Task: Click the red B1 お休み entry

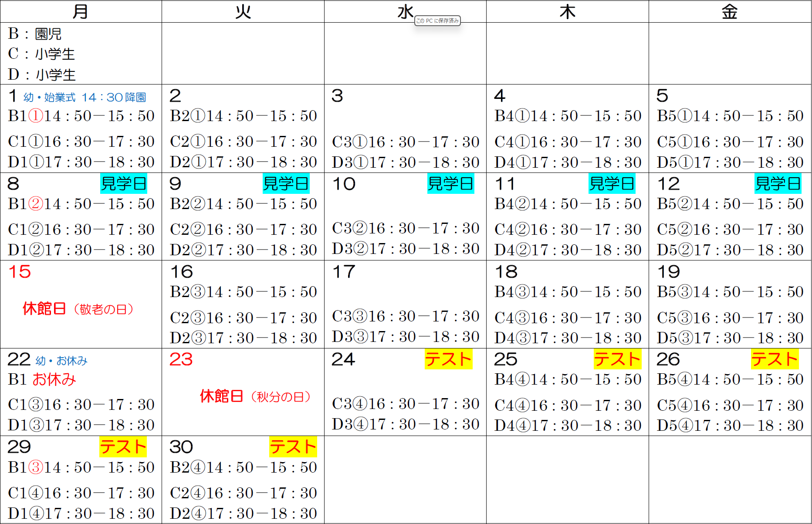Action: click(42, 379)
